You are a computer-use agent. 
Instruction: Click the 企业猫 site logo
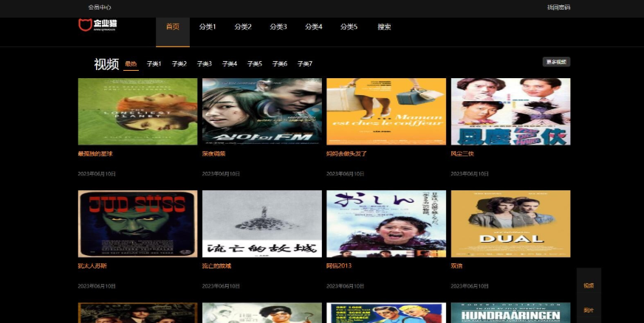pyautogui.click(x=97, y=26)
